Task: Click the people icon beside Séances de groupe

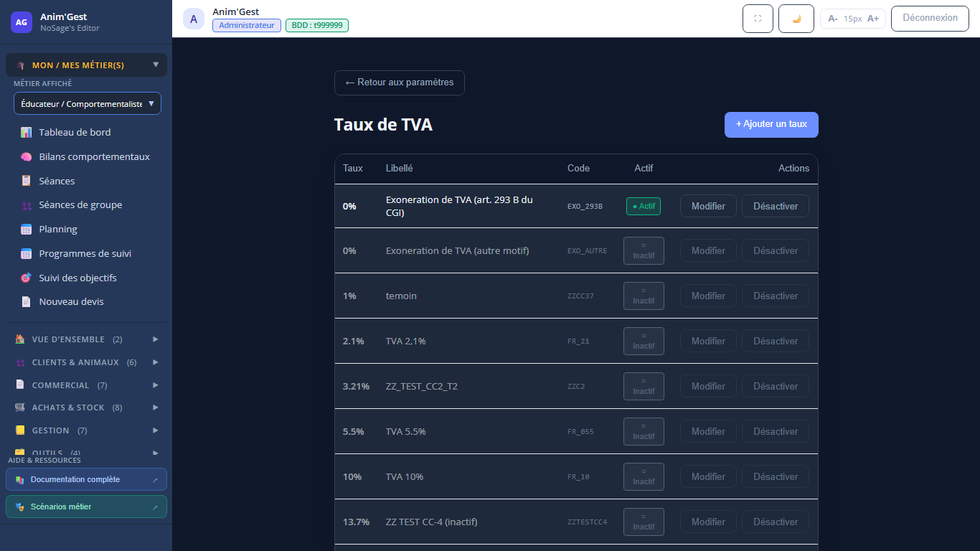Action: pos(26,205)
